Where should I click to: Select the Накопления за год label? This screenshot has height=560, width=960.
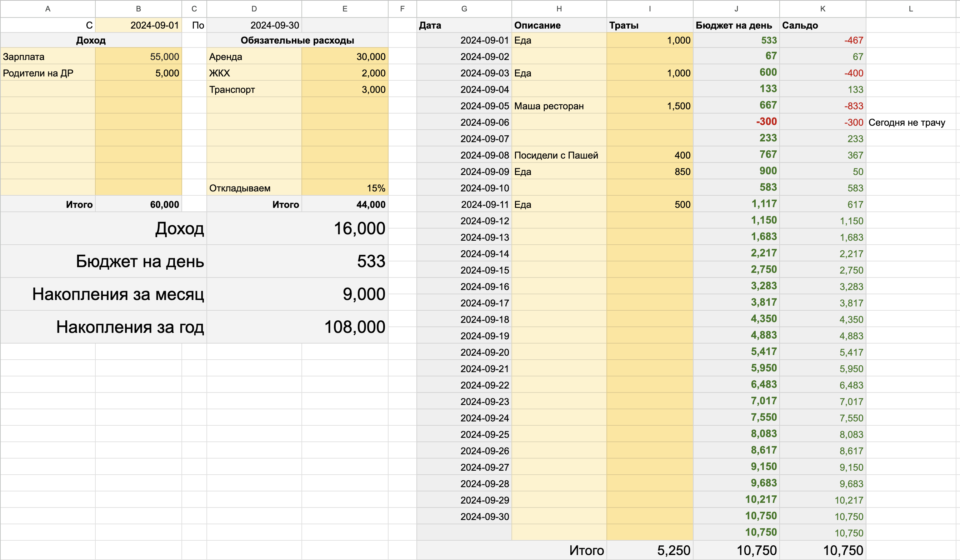tap(104, 326)
